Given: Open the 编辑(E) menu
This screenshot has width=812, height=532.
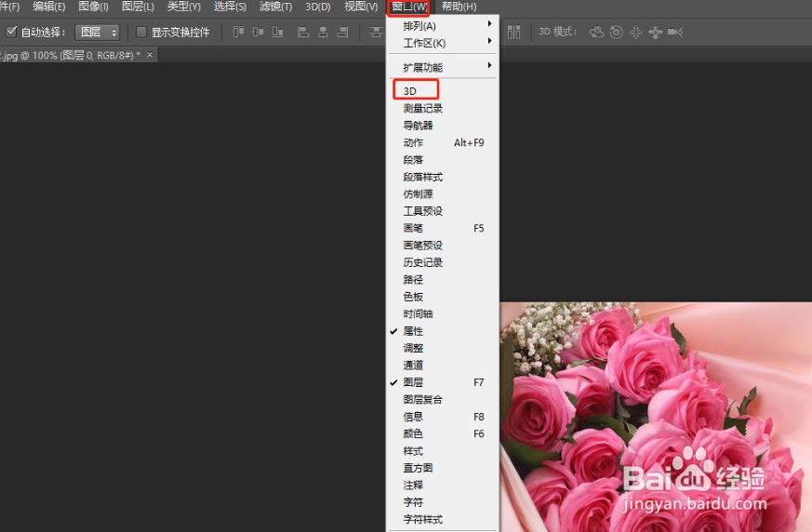Looking at the screenshot, I should [48, 7].
